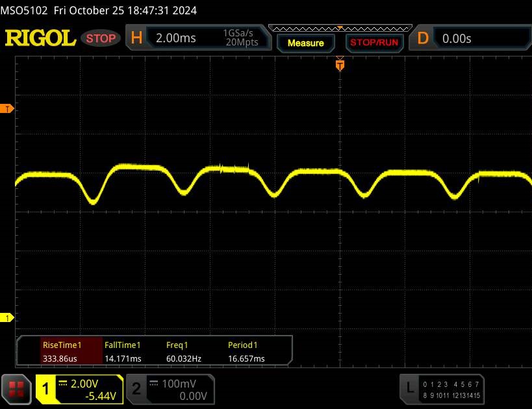The width and height of the screenshot is (532, 409).
Task: Click channel 1 2.00V vertical scale
Action: pyautogui.click(x=84, y=384)
